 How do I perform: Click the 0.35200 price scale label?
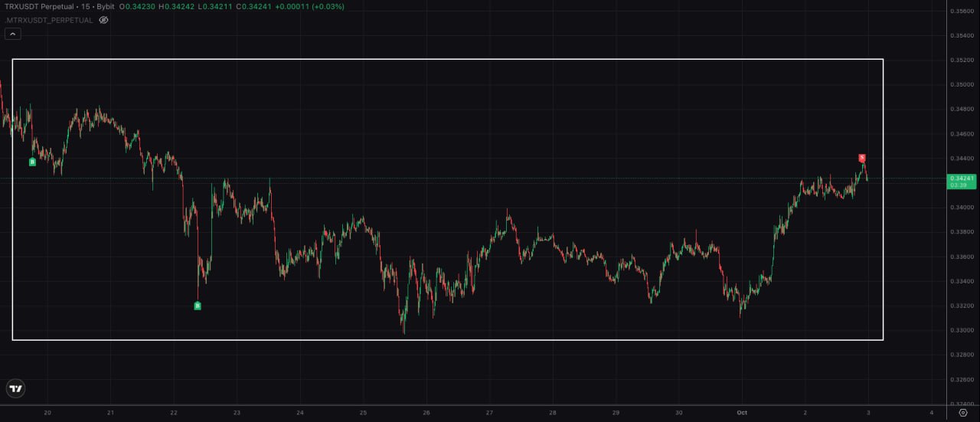[962, 60]
